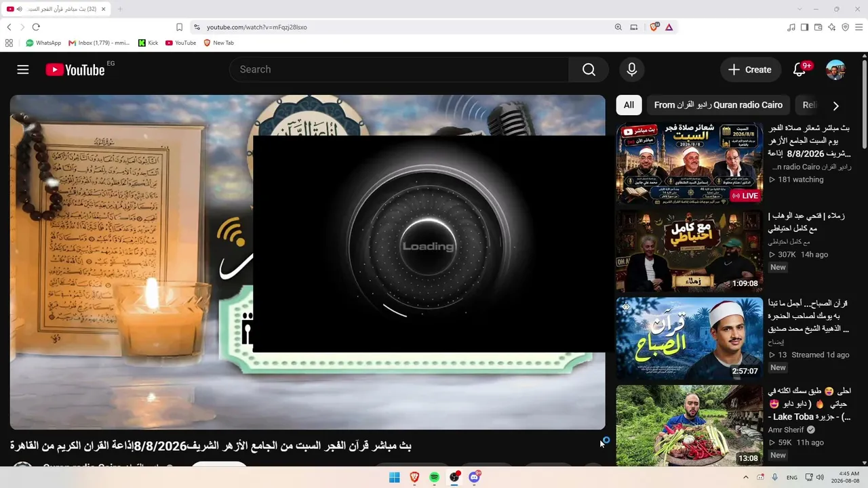Viewport: 868px width, 488px height.
Task: Click the main video player area
Action: (307, 262)
